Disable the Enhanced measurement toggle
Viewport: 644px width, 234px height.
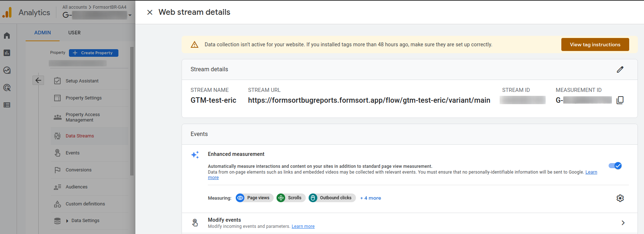coord(615,166)
